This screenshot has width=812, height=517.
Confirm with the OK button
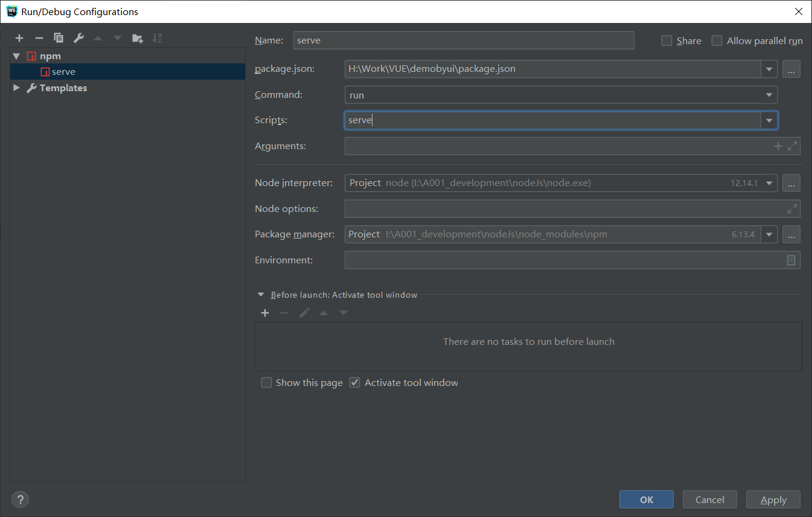647,499
